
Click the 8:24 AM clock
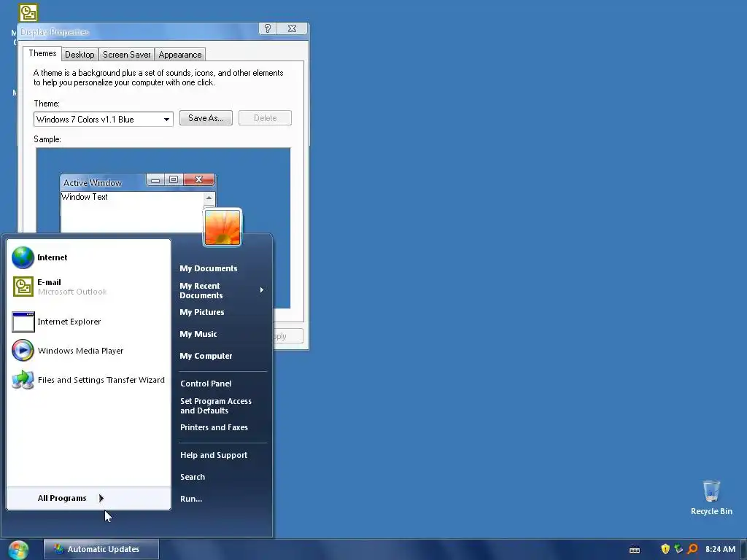(x=720, y=549)
